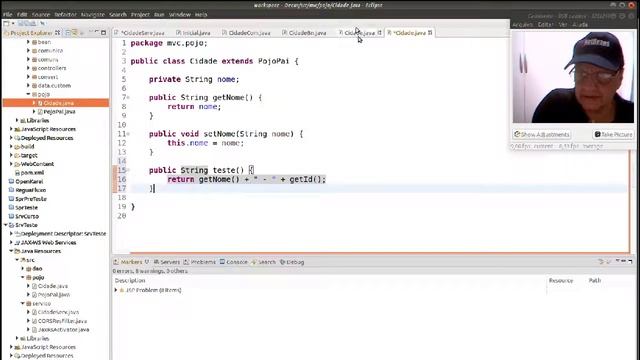Viewport: 640px width, 360px height.
Task: Open the Run menu
Action: pos(159,14)
